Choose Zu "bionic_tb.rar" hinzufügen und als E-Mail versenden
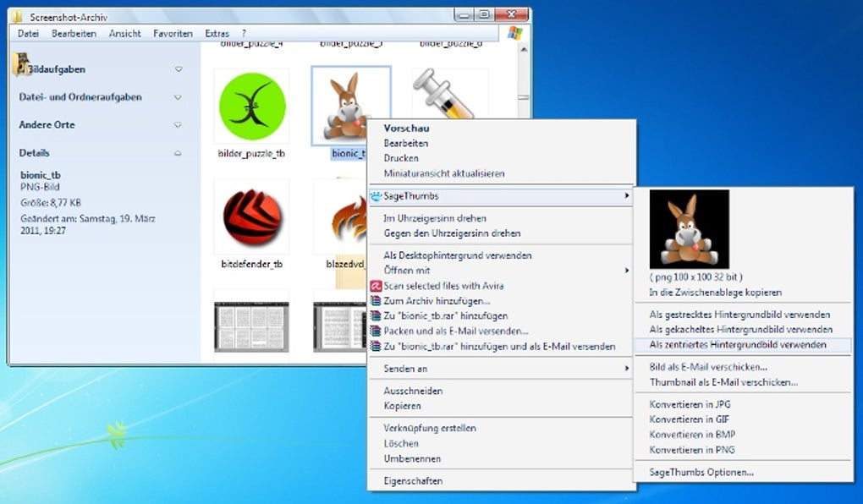Screen dimensions: 863x504 (x=502, y=347)
